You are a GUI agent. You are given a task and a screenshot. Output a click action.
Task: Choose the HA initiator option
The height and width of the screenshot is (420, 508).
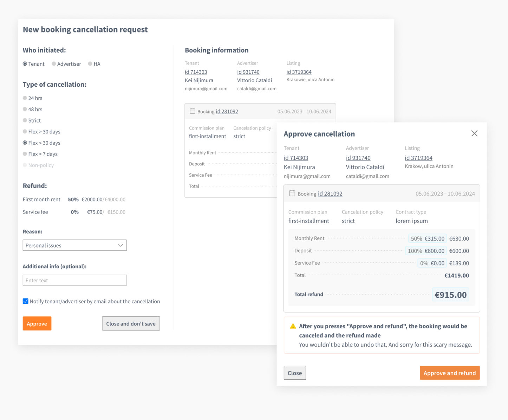(x=90, y=64)
